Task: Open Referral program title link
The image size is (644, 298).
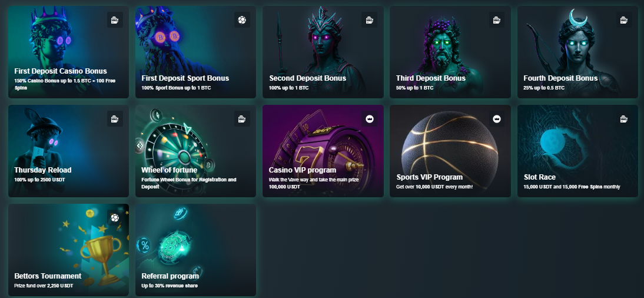Action: tap(170, 276)
